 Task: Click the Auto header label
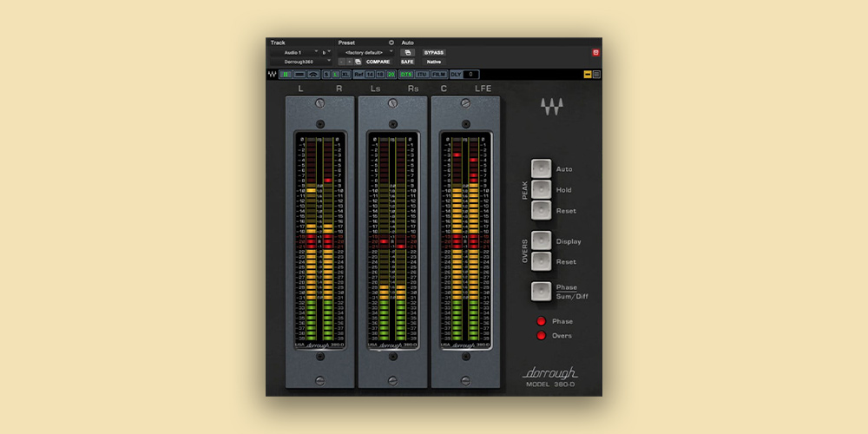407,43
